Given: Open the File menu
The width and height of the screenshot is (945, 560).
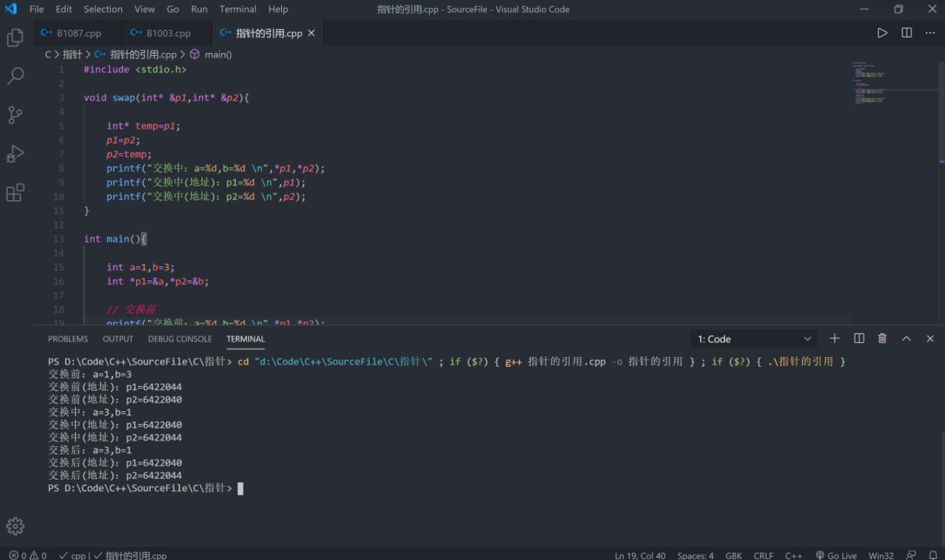Looking at the screenshot, I should tap(37, 9).
